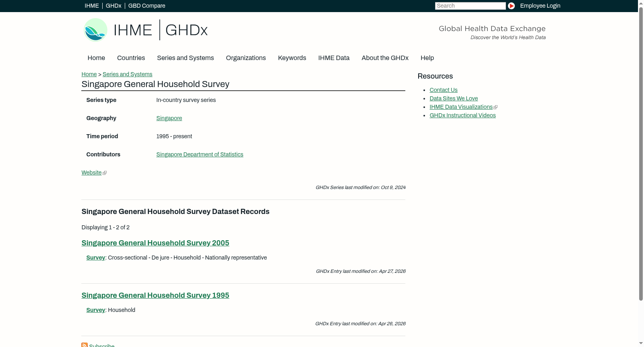Click 'GHDx Series last modified on: Oct 9, 2024'
The height and width of the screenshot is (347, 644).
point(361,187)
